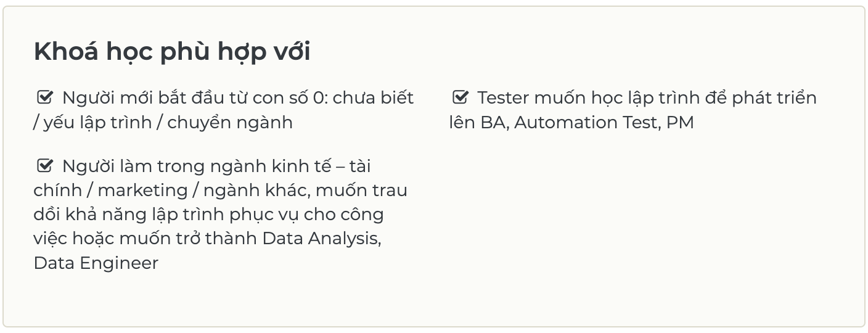Viewport: 868px width, 333px height.
Task: Click the abbreviation "BA" in the Tester item
Action: tap(492, 123)
